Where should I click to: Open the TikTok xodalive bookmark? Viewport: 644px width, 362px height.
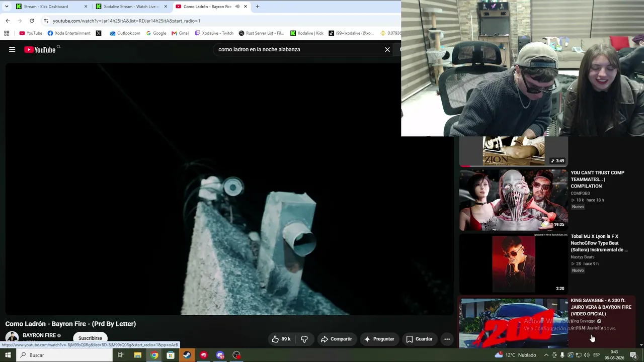click(351, 33)
